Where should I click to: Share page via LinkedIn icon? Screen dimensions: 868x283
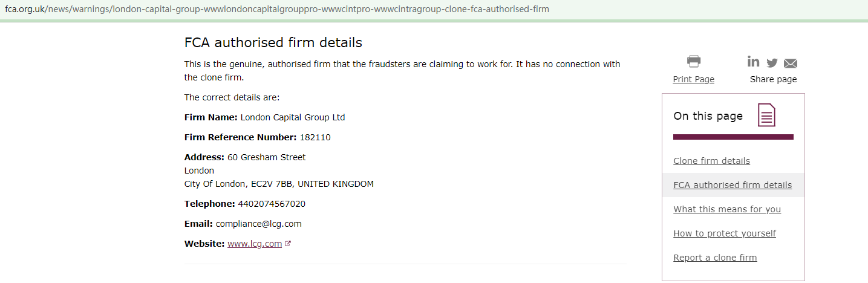coord(754,62)
